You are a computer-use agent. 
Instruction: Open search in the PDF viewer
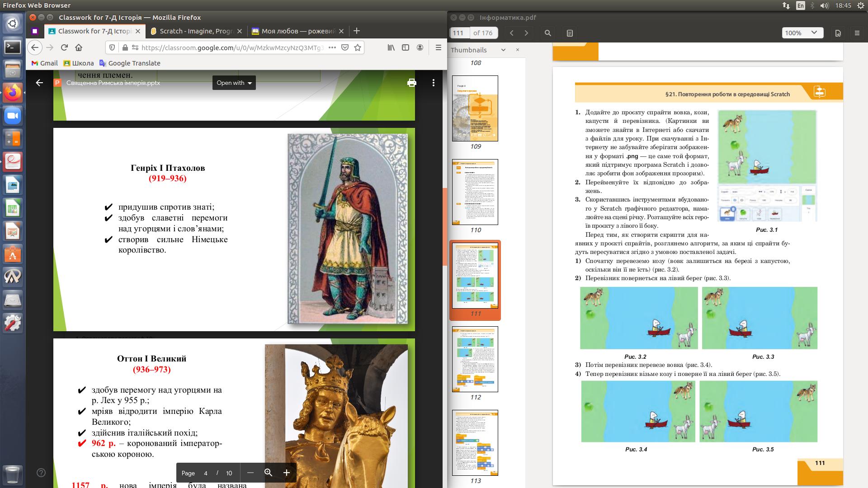point(547,33)
